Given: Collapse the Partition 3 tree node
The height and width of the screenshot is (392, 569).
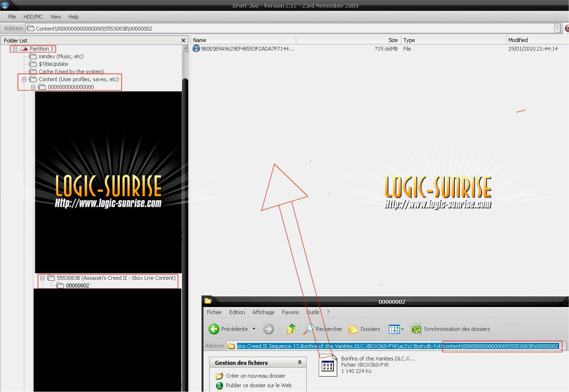Looking at the screenshot, I should click(x=15, y=49).
